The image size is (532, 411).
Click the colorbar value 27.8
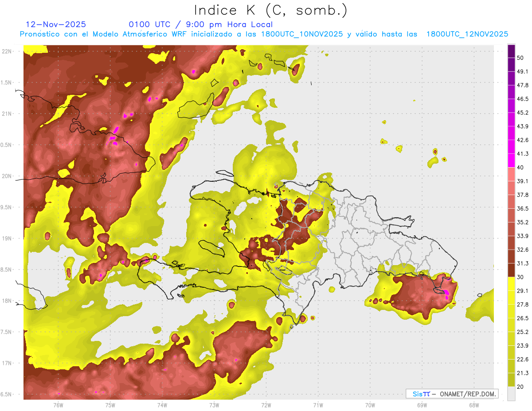(523, 305)
